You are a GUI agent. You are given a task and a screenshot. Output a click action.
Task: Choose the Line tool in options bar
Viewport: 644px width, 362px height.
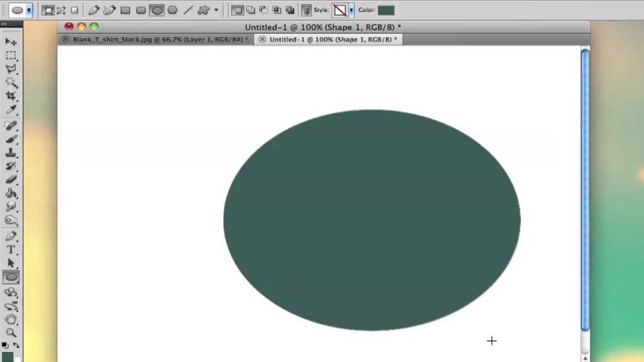[188, 10]
